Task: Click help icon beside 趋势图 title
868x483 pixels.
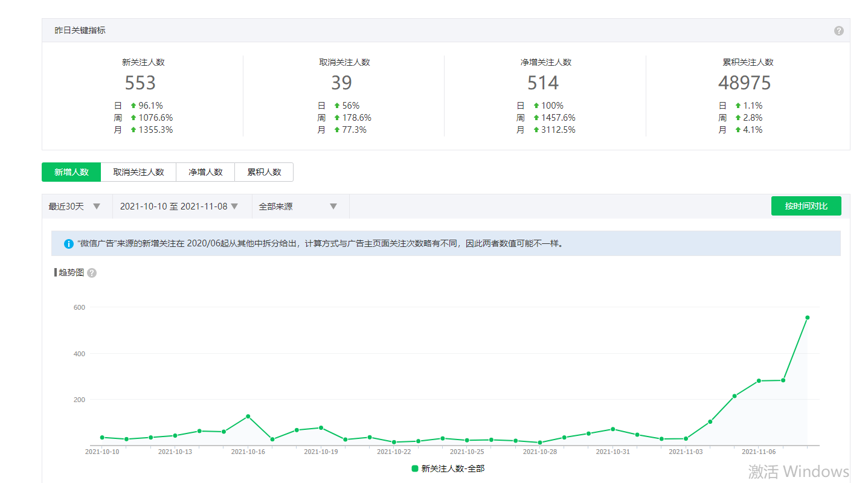Action: (92, 273)
